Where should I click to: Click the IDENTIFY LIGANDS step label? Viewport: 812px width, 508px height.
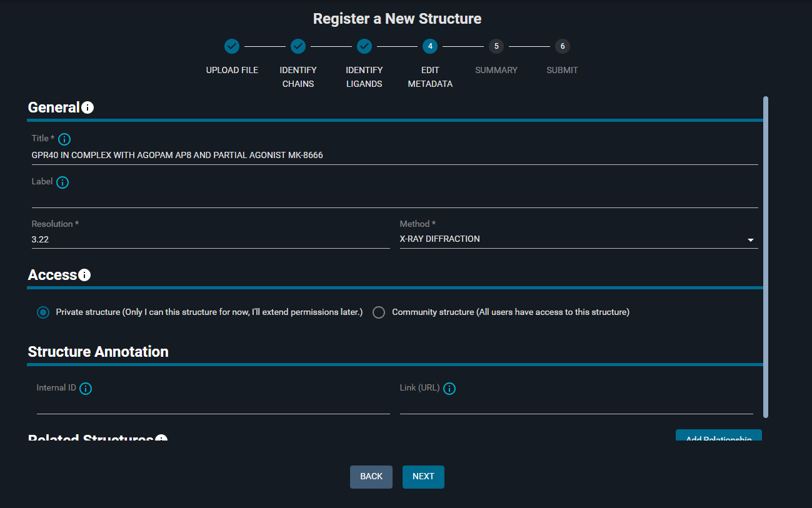(364, 77)
